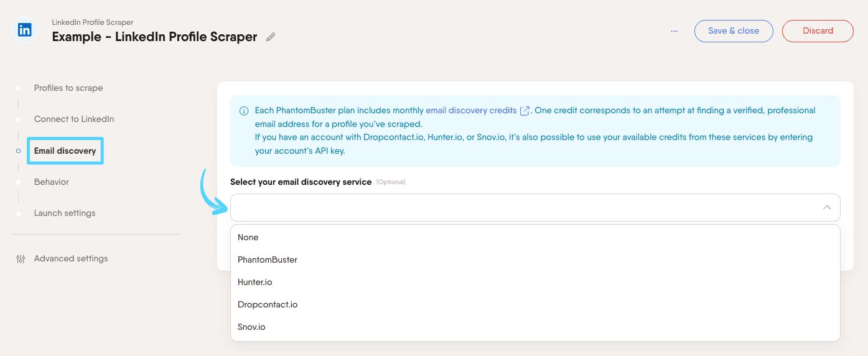Open the Launch settings step

pyautogui.click(x=65, y=213)
